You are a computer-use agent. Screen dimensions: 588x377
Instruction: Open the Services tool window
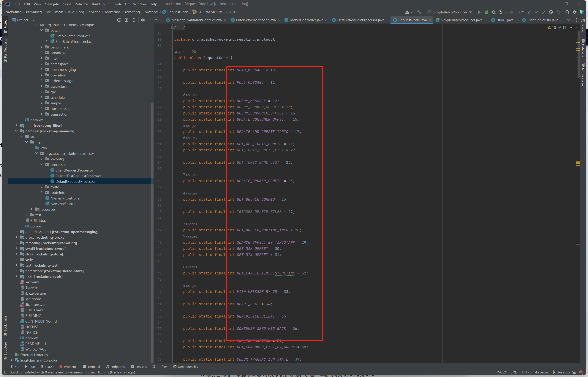click(x=139, y=367)
